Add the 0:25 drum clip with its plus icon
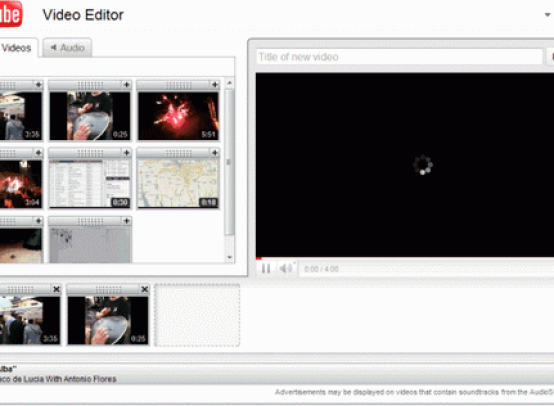 [x=126, y=84]
